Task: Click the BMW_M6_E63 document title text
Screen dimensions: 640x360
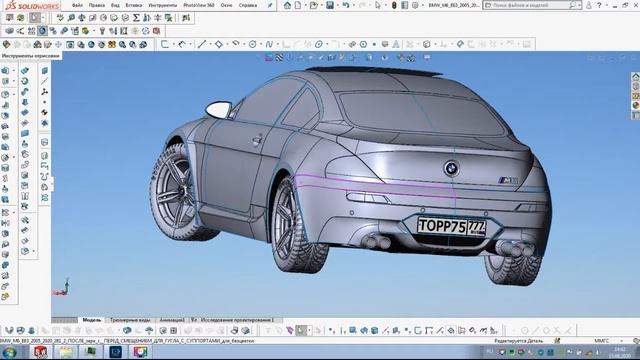Action: tap(454, 5)
